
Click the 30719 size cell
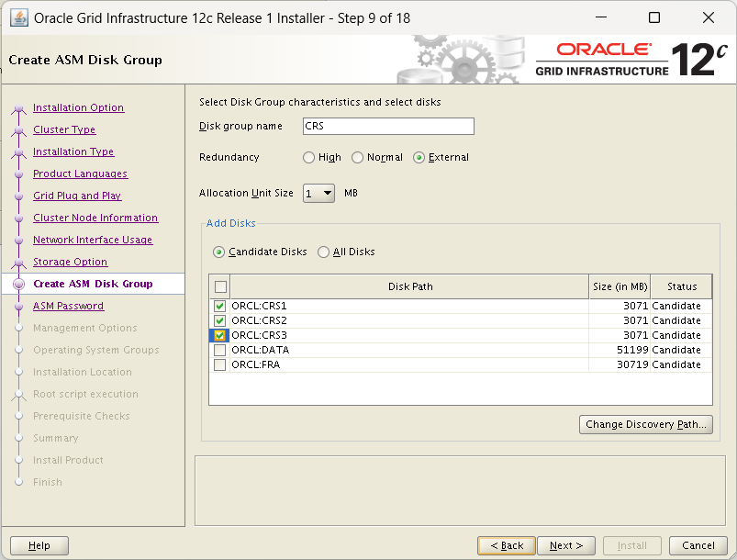pos(620,364)
